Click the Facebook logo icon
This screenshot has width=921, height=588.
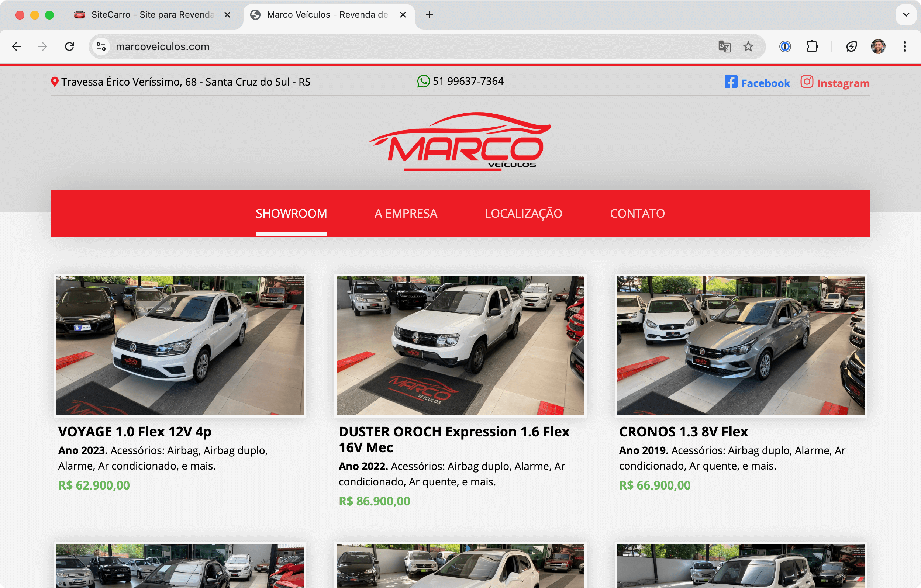tap(731, 82)
